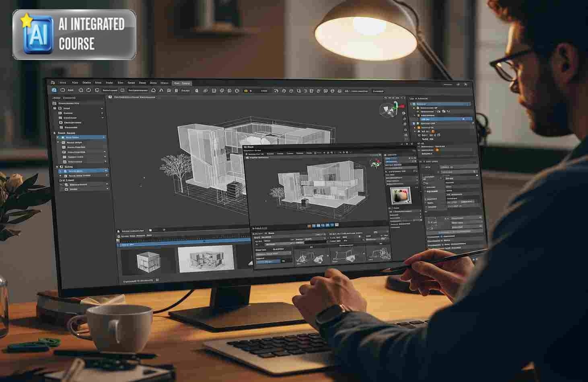Click the printer icon in the top toolbar
This screenshot has height=382, width=588.
click(x=339, y=91)
